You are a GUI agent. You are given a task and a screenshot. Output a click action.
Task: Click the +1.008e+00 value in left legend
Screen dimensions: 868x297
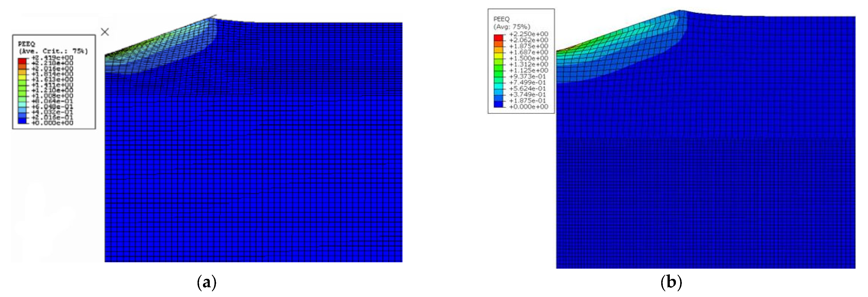pos(52,96)
